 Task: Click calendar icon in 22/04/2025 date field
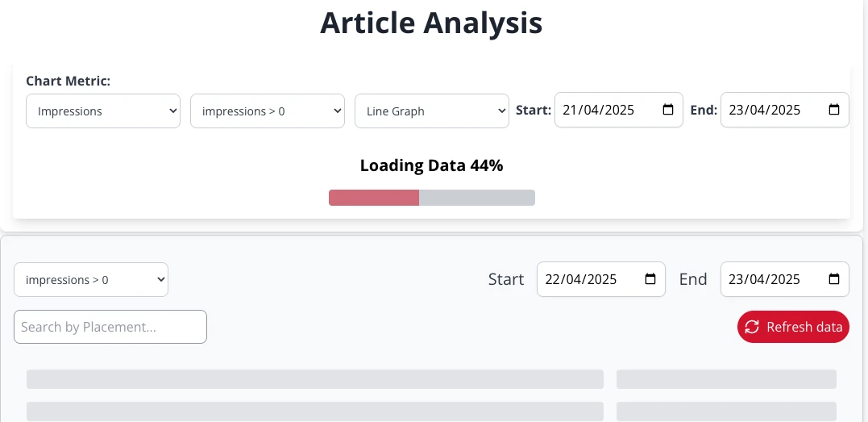(x=650, y=279)
